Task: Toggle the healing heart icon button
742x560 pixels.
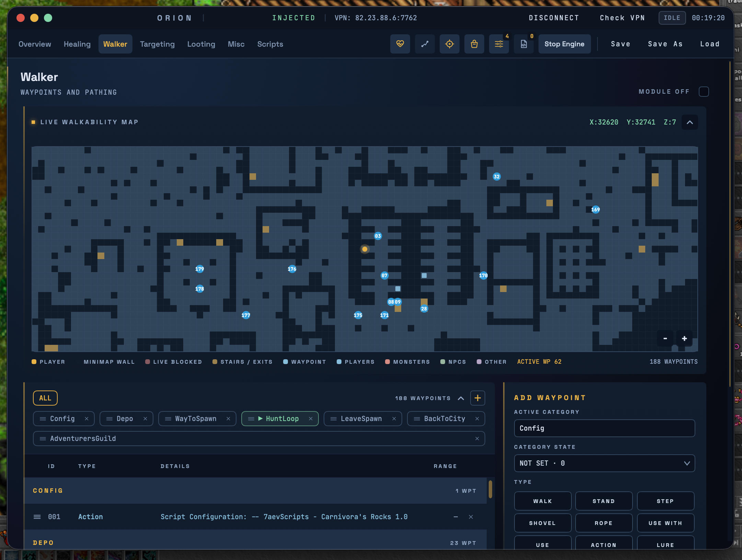Action: click(x=400, y=44)
